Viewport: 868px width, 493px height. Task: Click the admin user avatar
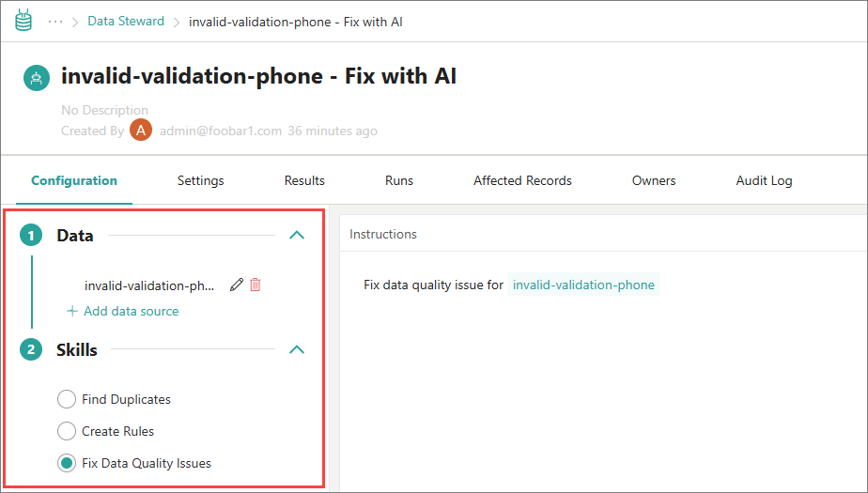tap(140, 131)
